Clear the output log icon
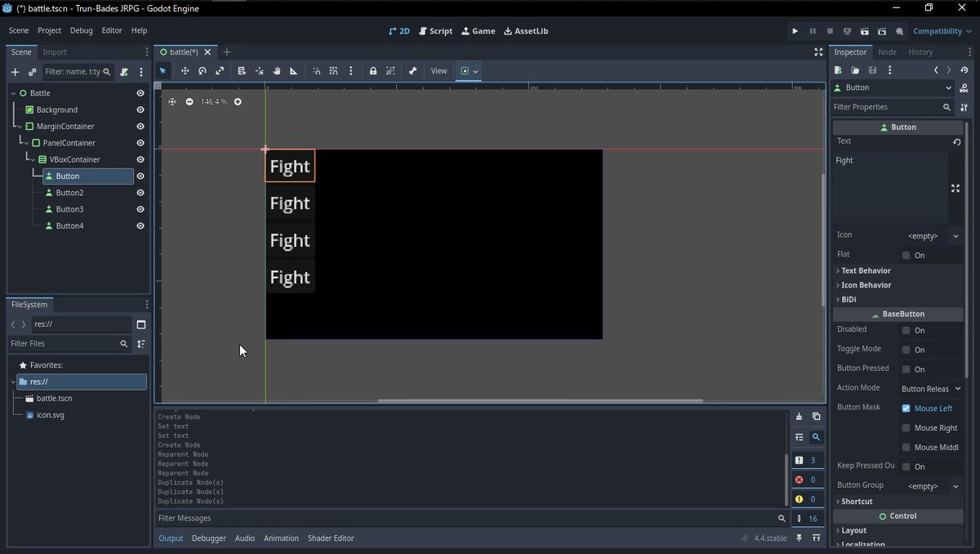The image size is (980, 554). (x=799, y=417)
